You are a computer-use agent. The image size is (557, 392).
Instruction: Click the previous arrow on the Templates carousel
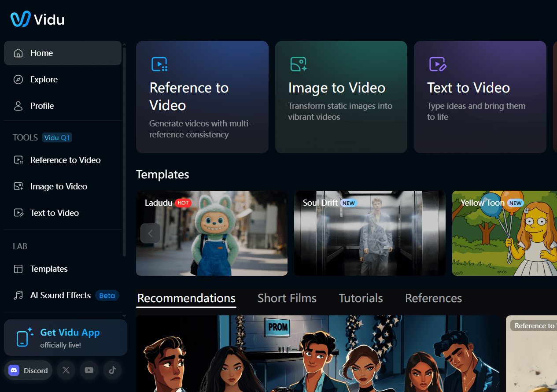point(150,233)
